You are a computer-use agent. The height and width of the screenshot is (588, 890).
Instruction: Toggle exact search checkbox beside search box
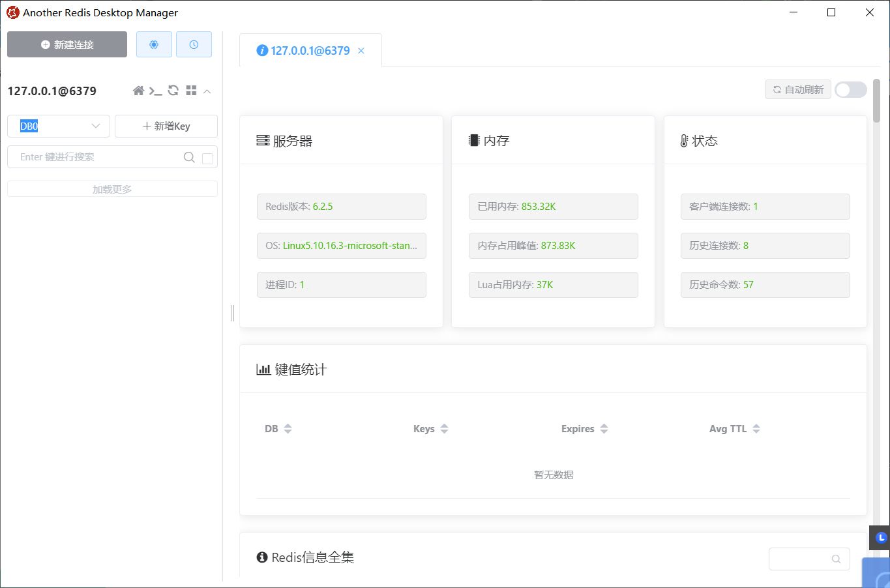[x=207, y=158]
